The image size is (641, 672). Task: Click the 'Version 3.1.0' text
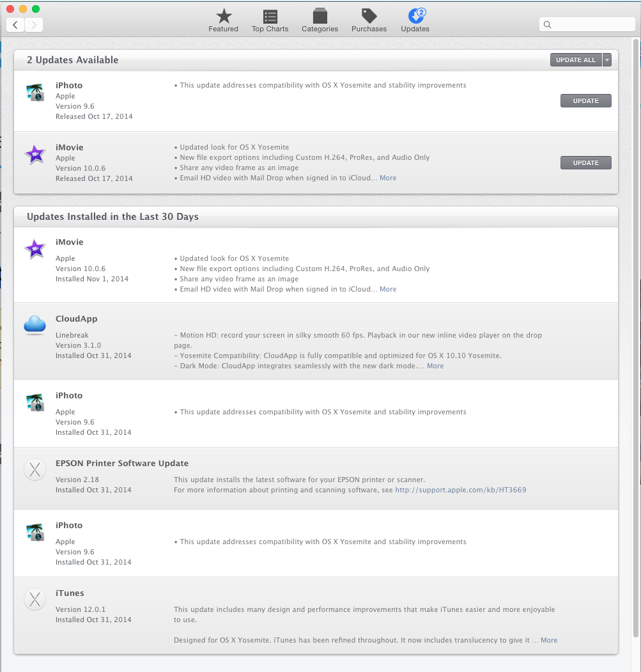coord(79,345)
